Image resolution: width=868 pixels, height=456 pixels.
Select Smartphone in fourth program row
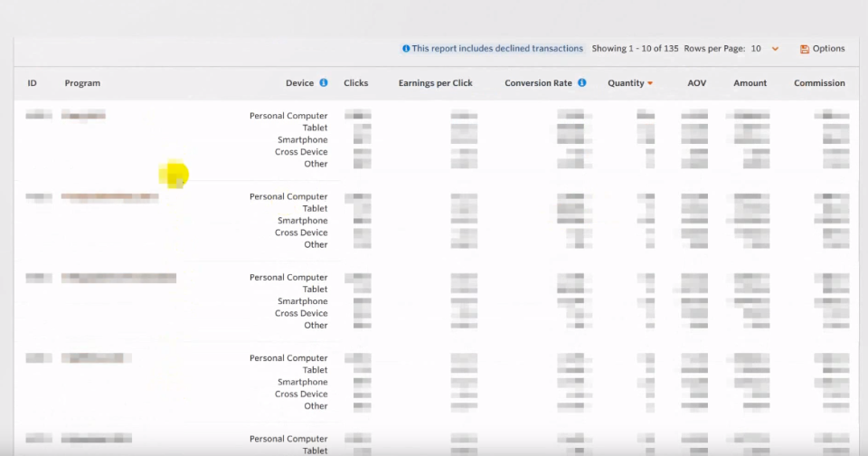(x=303, y=383)
